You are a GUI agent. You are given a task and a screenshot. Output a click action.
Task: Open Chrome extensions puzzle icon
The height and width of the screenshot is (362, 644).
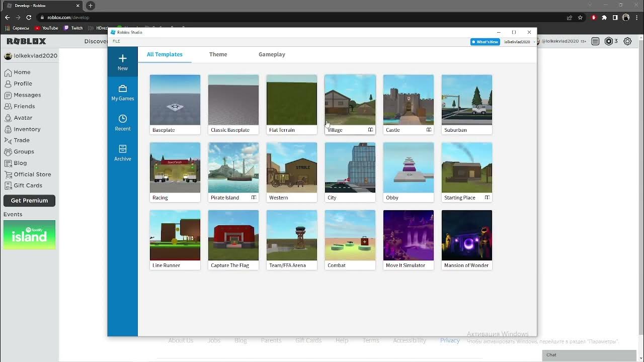coord(604,17)
